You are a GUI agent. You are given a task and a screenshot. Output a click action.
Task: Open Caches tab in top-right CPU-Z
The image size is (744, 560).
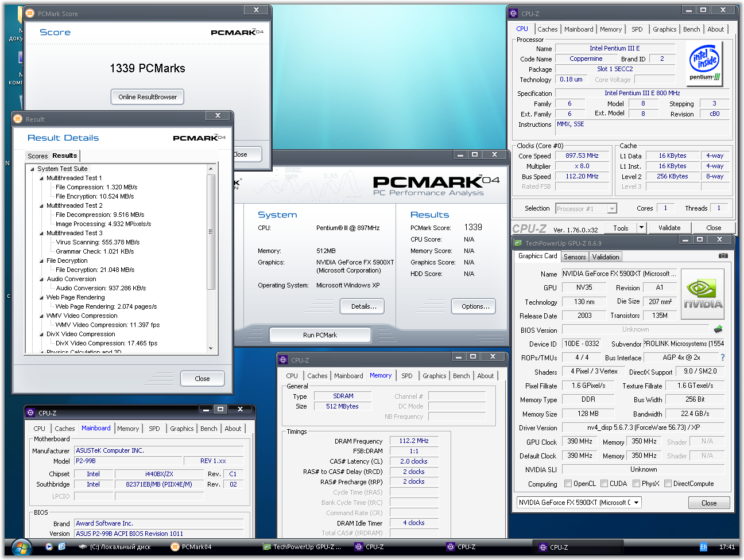coord(548,29)
